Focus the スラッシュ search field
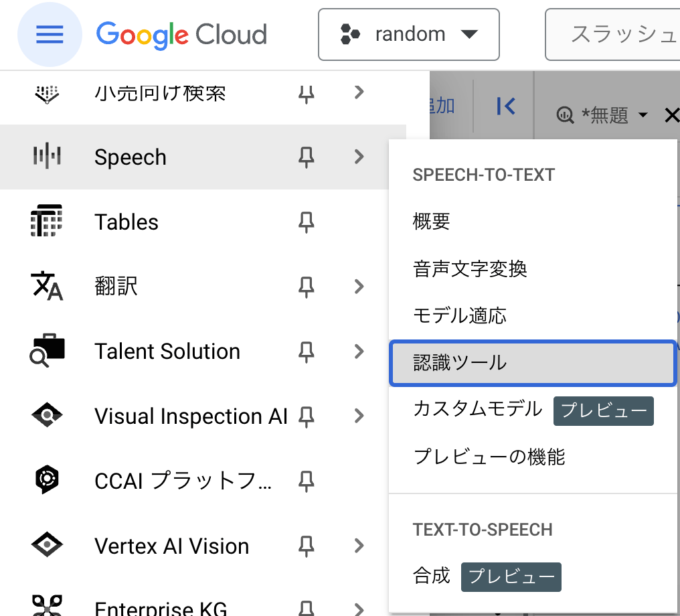The width and height of the screenshot is (680, 616). (x=612, y=34)
